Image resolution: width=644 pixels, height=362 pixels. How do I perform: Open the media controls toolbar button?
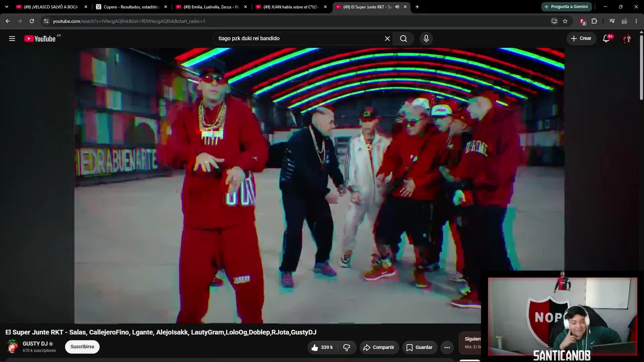click(x=612, y=21)
